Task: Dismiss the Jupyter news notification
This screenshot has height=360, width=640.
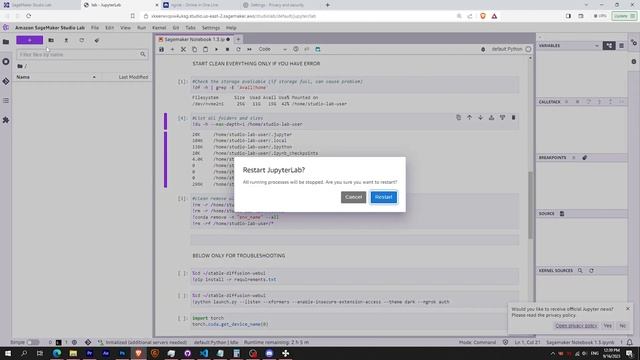Action: pos(628,309)
